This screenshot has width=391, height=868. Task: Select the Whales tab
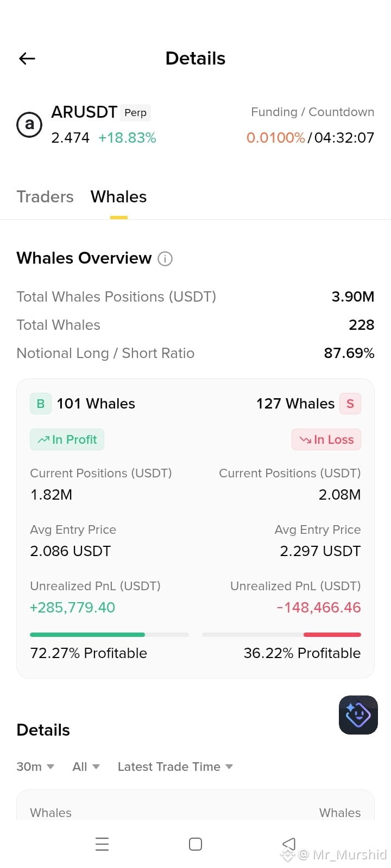tap(118, 196)
